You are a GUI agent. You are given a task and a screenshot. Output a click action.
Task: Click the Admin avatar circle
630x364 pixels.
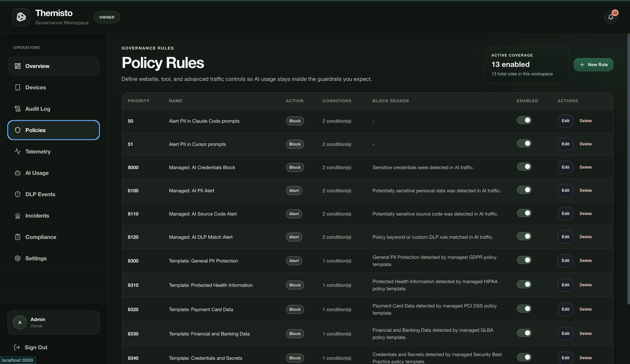[x=20, y=322]
